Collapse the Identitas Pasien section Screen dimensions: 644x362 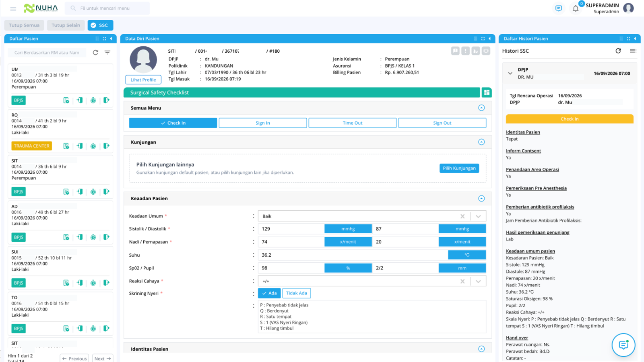[481, 349]
